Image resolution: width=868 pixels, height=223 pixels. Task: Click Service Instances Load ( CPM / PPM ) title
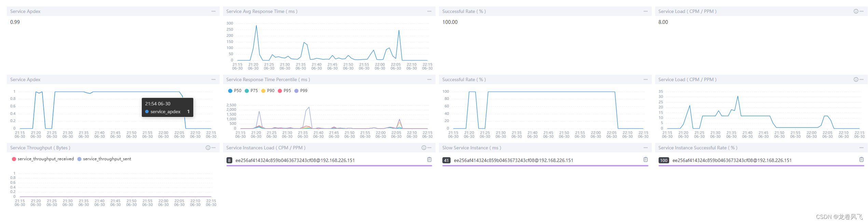click(x=266, y=148)
